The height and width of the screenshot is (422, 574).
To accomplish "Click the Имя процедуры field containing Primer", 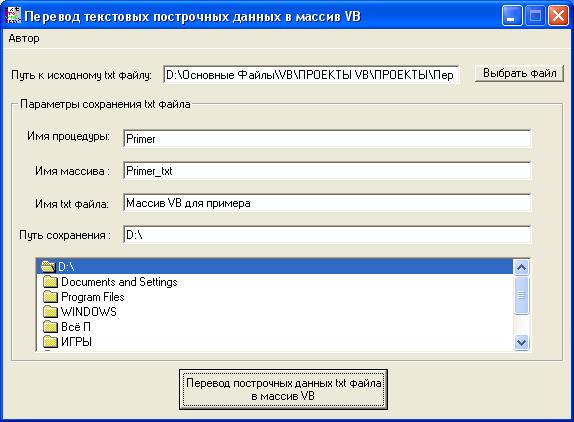I will pyautogui.click(x=327, y=139).
